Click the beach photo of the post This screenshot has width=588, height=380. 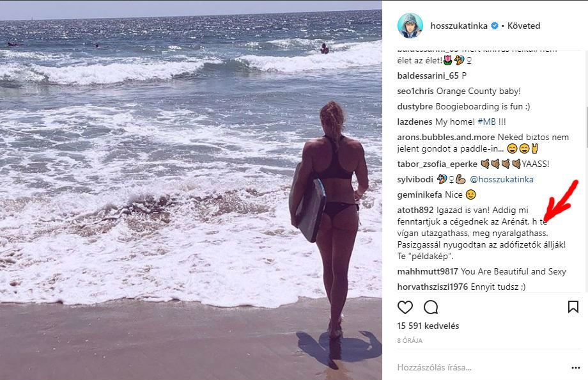point(191,190)
